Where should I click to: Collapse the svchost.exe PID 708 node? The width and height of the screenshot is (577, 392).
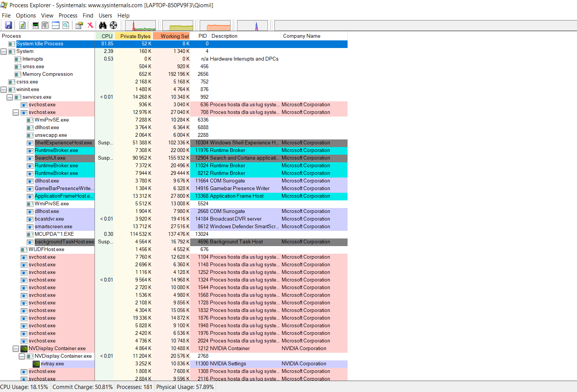point(16,112)
